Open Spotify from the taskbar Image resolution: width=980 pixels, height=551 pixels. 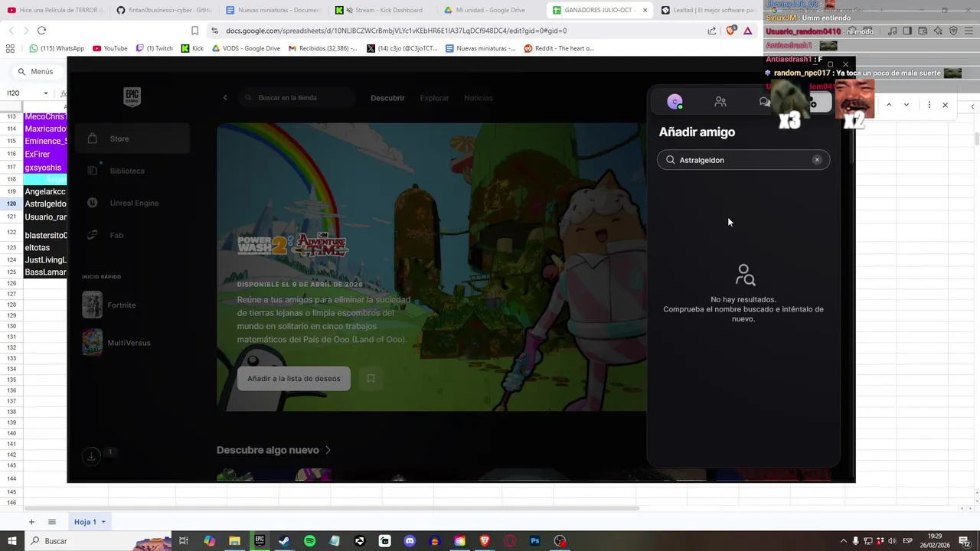pyautogui.click(x=309, y=541)
